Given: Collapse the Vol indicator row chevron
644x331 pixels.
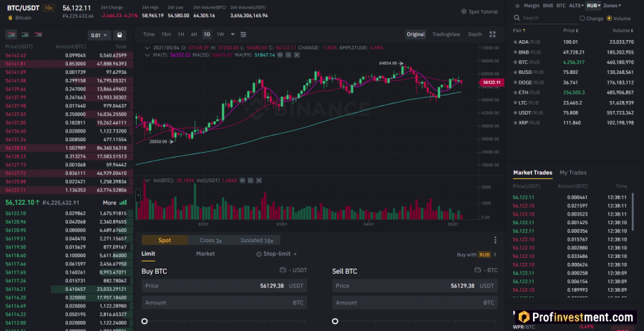Looking at the screenshot, I should tap(148, 180).
